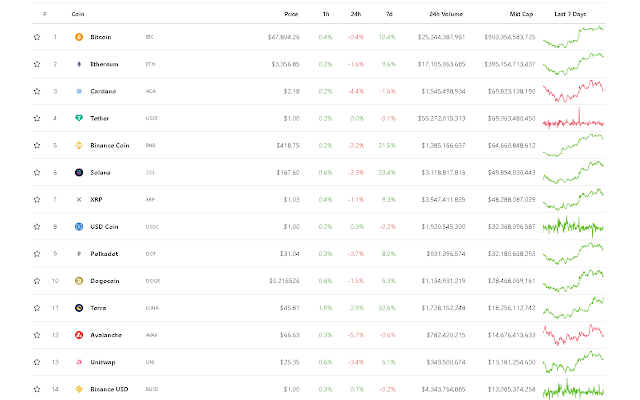Open Avalanche 7-day sparkline chart

(573, 335)
